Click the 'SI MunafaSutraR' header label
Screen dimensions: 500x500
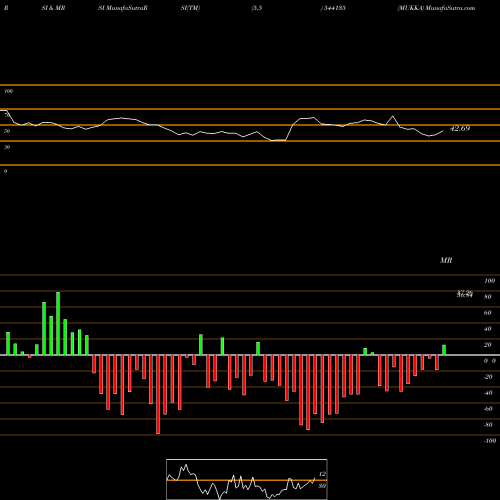(x=123, y=8)
